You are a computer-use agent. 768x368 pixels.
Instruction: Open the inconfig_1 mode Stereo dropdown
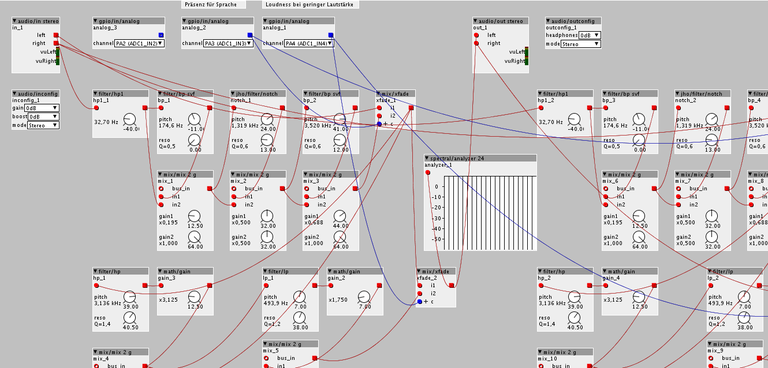[43, 125]
